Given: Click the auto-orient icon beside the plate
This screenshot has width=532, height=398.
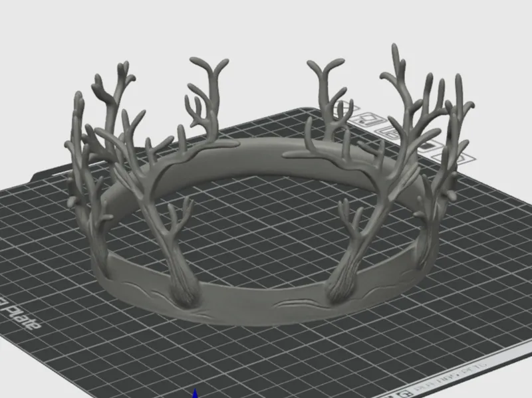Looking at the screenshot, I should [368, 120].
